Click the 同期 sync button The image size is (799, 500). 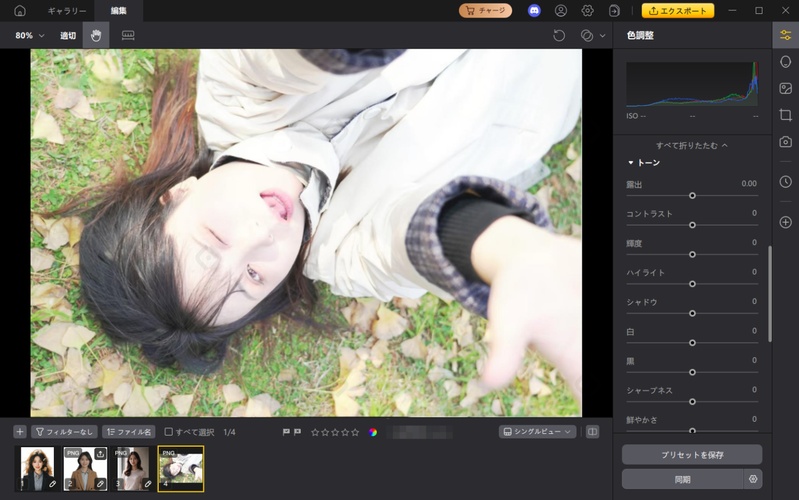click(x=682, y=480)
